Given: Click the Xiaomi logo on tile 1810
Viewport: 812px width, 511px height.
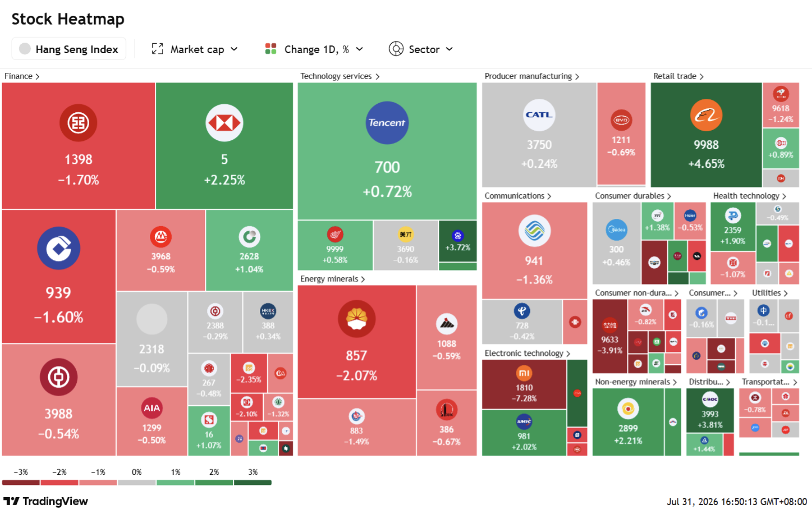Looking at the screenshot, I should pyautogui.click(x=524, y=373).
